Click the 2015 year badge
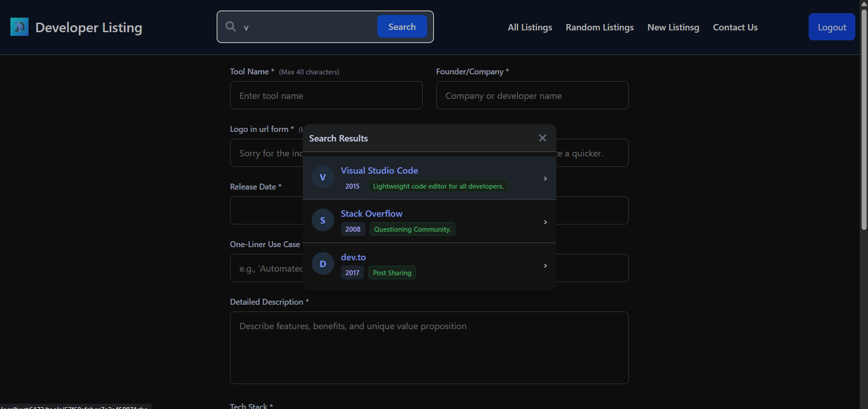Image resolution: width=868 pixels, height=409 pixels. 352,186
